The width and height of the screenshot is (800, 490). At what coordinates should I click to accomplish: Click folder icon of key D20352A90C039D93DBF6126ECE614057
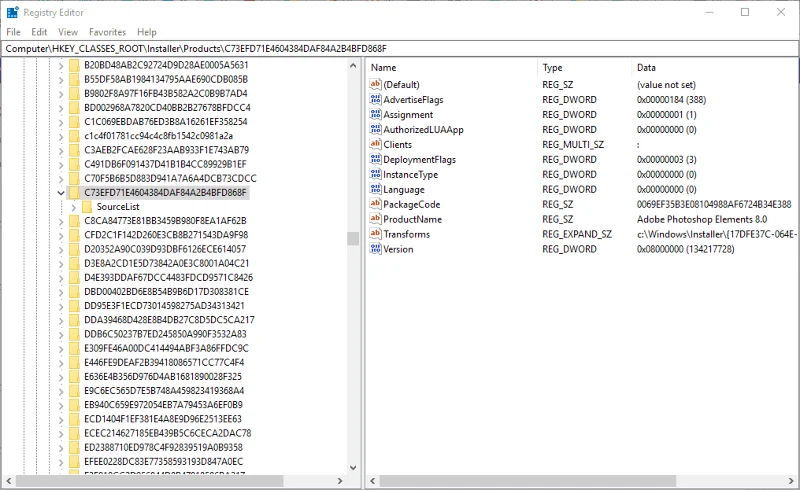[x=74, y=249]
